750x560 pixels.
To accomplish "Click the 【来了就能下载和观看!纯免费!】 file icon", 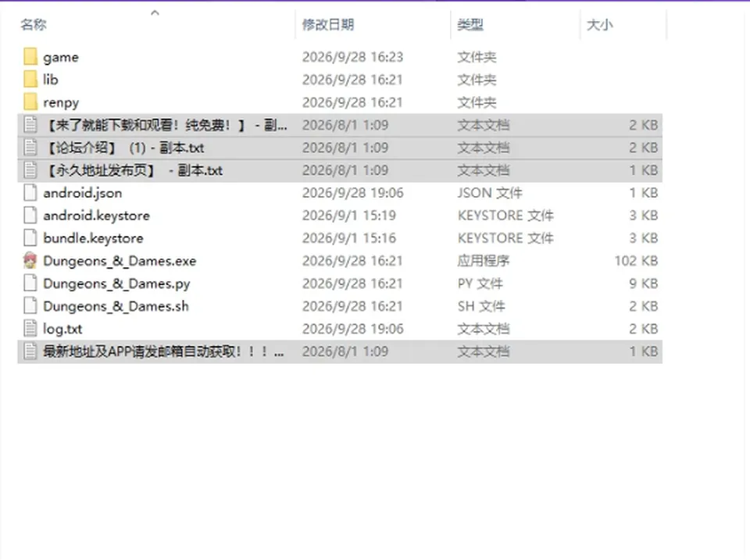I will pos(30,125).
